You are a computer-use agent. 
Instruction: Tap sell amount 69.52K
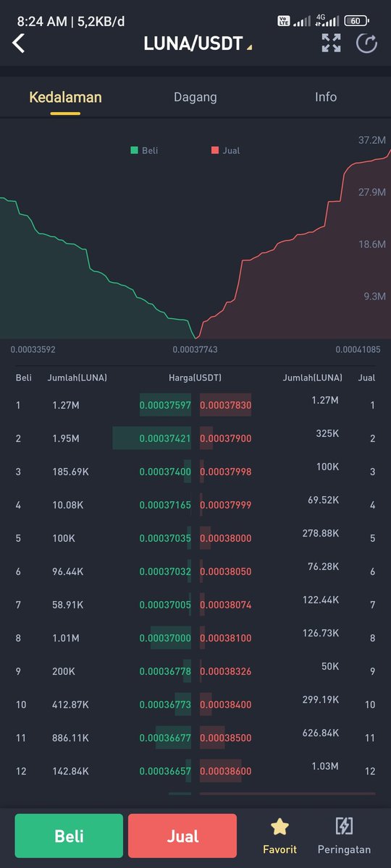323,500
